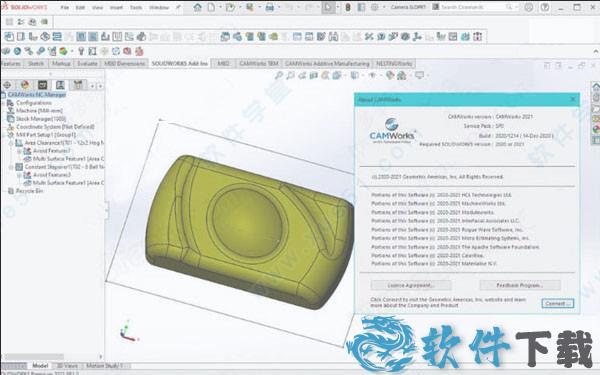Image resolution: width=600 pixels, height=375 pixels.
Task: Expand the Avoid Feature3 node
Action: coord(19,175)
